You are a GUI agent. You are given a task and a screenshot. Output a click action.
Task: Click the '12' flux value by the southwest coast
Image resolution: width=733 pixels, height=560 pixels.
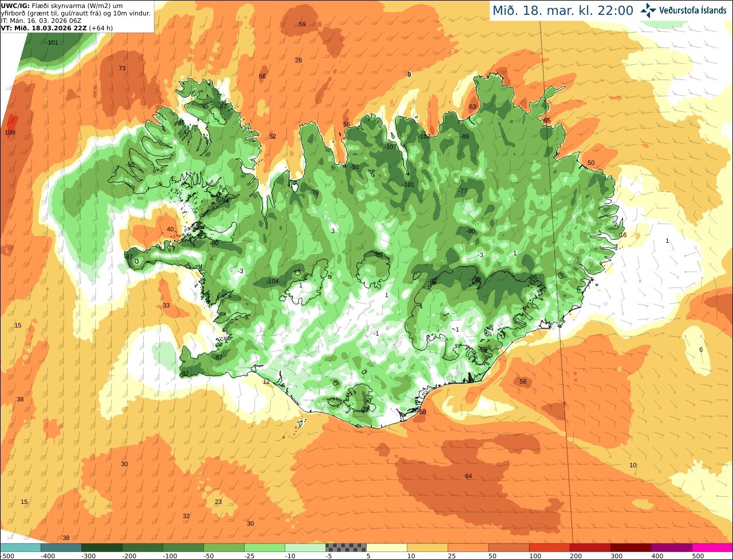266,382
